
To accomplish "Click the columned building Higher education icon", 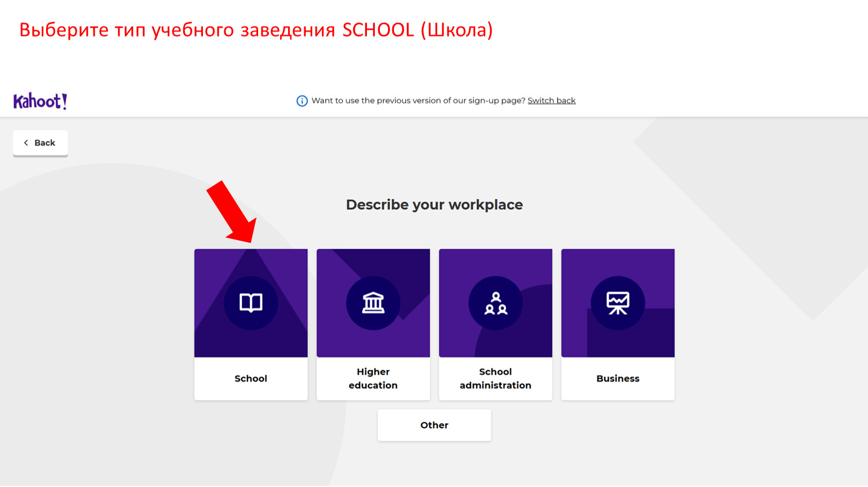I will click(373, 303).
